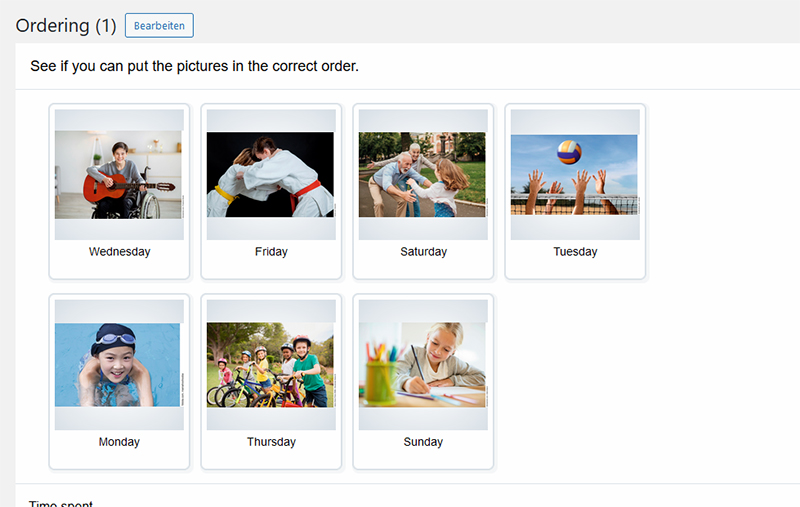
Task: Click the Saturday label text
Action: [423, 251]
